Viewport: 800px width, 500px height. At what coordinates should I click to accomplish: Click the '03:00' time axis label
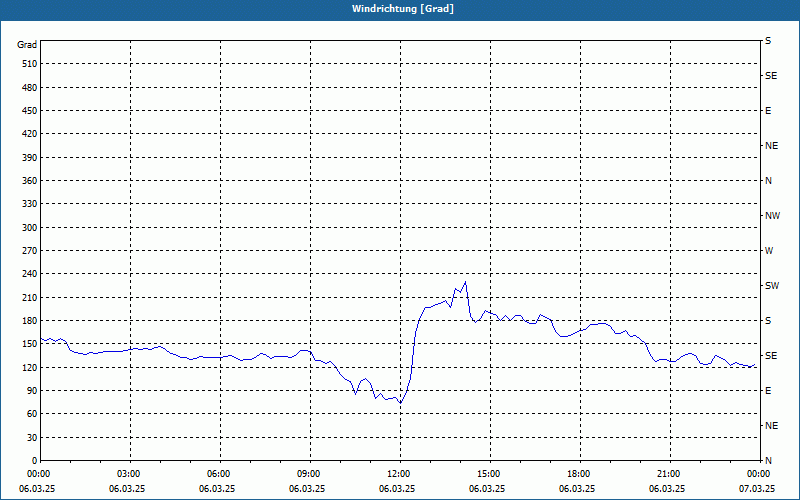tap(128, 474)
